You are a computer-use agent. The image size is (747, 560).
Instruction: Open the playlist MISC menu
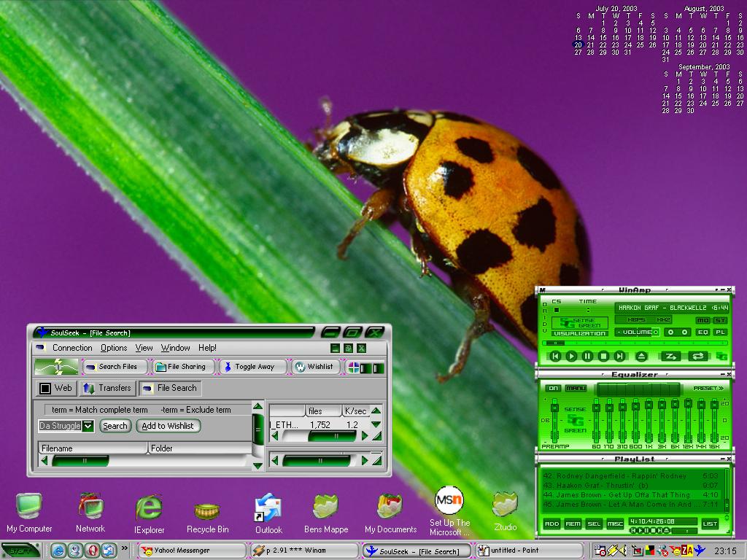(614, 524)
